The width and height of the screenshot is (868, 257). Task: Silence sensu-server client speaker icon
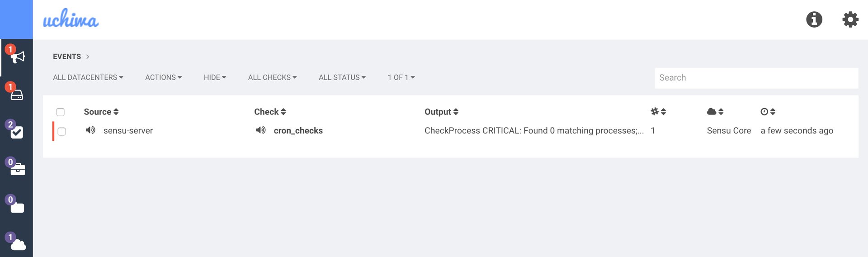click(x=90, y=130)
